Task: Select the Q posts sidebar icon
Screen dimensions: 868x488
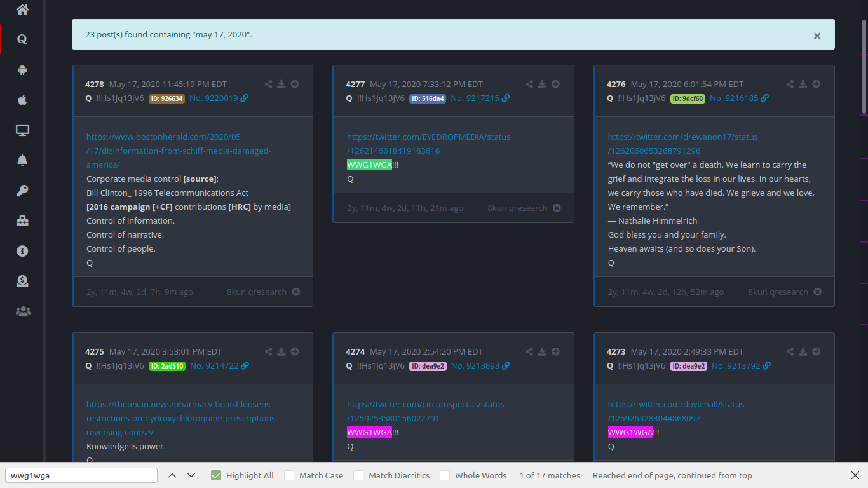Action: tap(22, 39)
